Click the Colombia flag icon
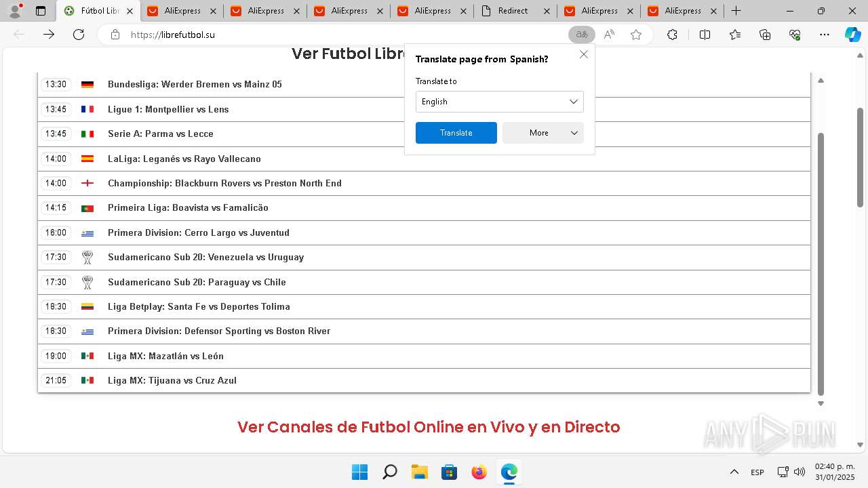The width and height of the screenshot is (868, 488). tap(87, 306)
